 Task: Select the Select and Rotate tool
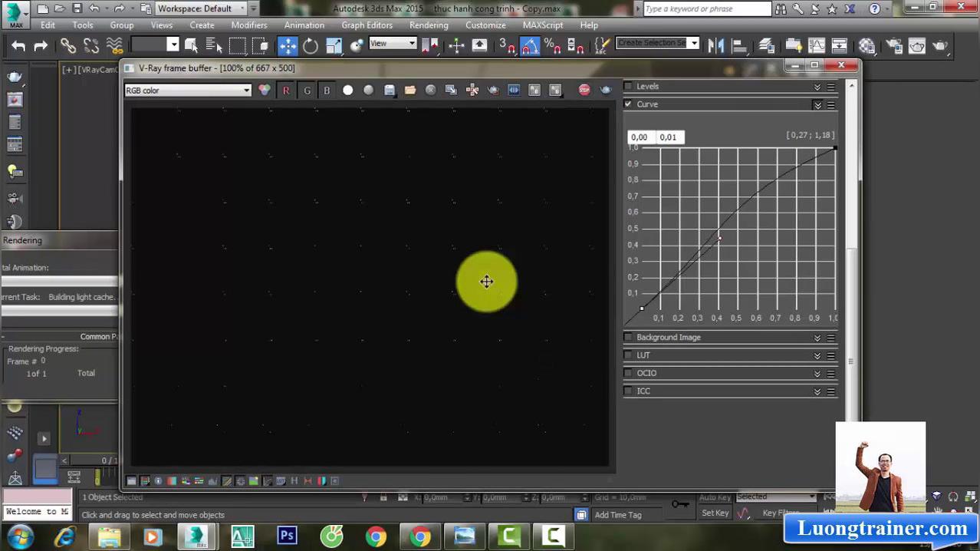click(x=311, y=45)
